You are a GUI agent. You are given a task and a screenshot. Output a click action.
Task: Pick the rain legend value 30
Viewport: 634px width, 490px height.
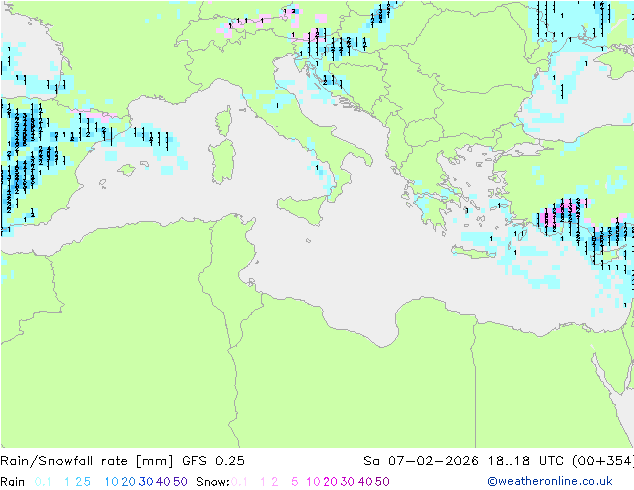146,482
